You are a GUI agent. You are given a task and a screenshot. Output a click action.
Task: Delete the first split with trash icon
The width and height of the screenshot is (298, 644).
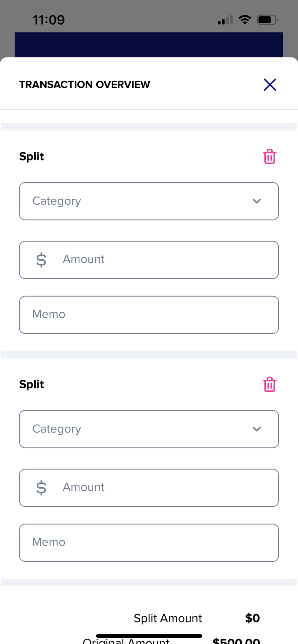coord(269,157)
